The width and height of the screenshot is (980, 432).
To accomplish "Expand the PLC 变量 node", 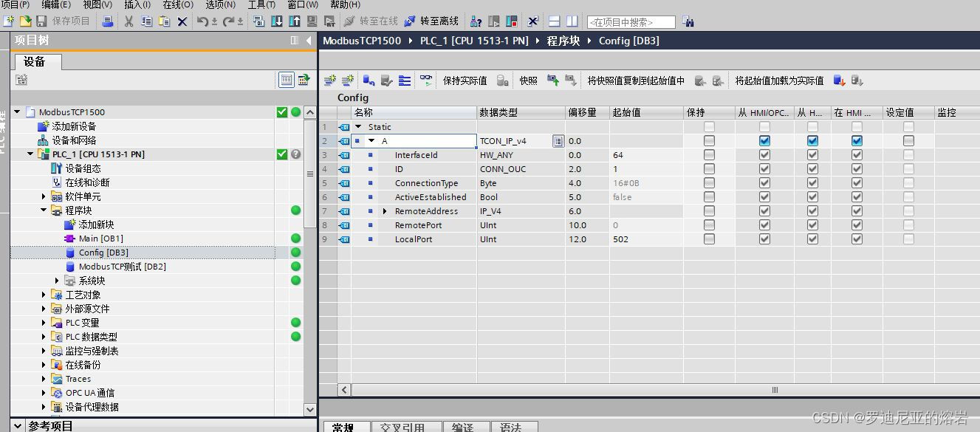I will pyautogui.click(x=44, y=323).
